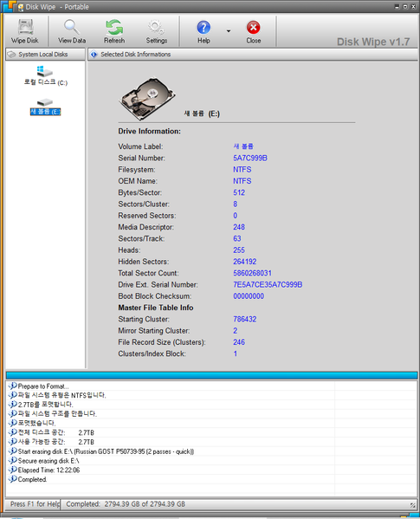
Task: Click the resize grip in status bar
Action: point(413,505)
